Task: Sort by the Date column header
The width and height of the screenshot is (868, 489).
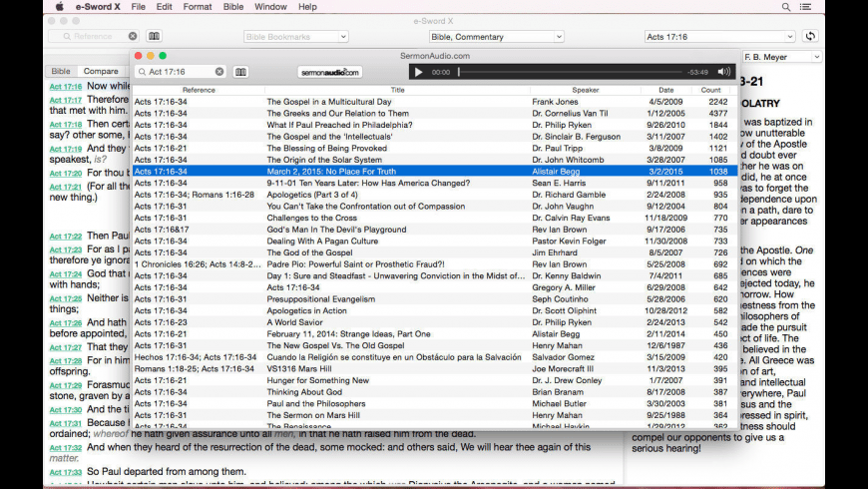Action: tap(666, 90)
